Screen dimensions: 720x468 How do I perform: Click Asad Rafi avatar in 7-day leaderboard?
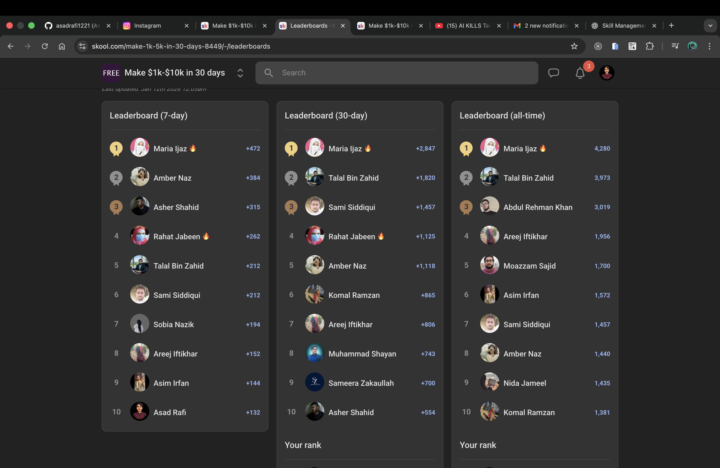coord(139,412)
